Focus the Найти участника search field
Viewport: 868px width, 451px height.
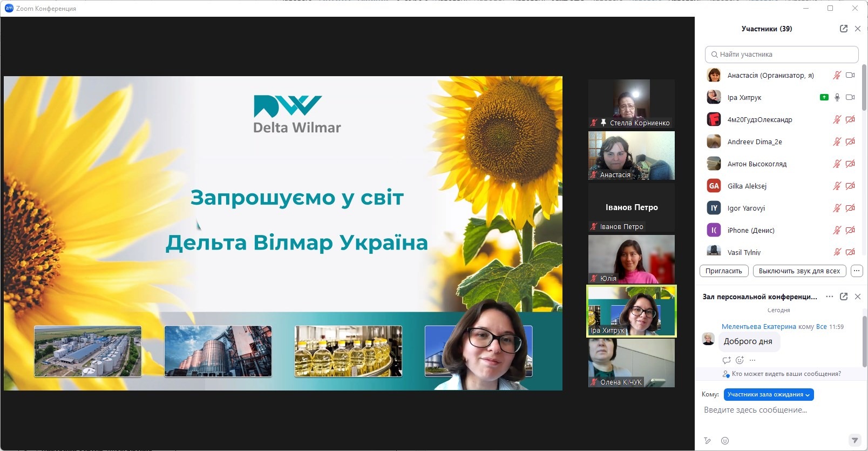point(782,55)
